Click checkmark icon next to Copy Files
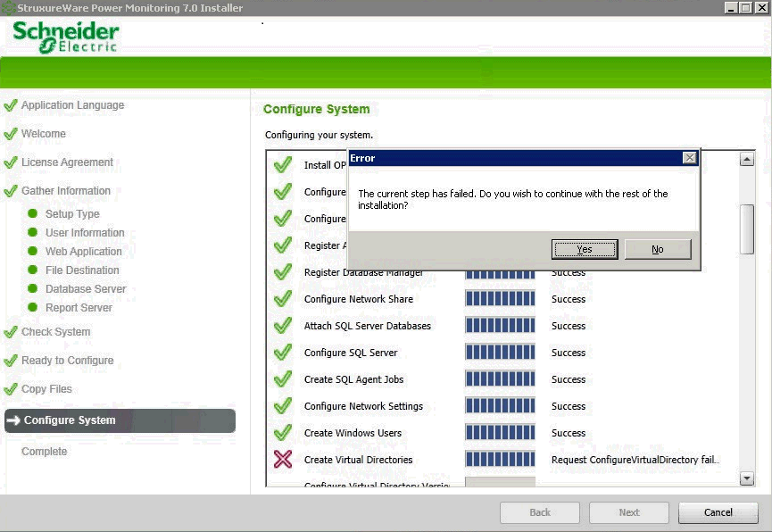Screen dimensions: 772x532 (x=11, y=390)
